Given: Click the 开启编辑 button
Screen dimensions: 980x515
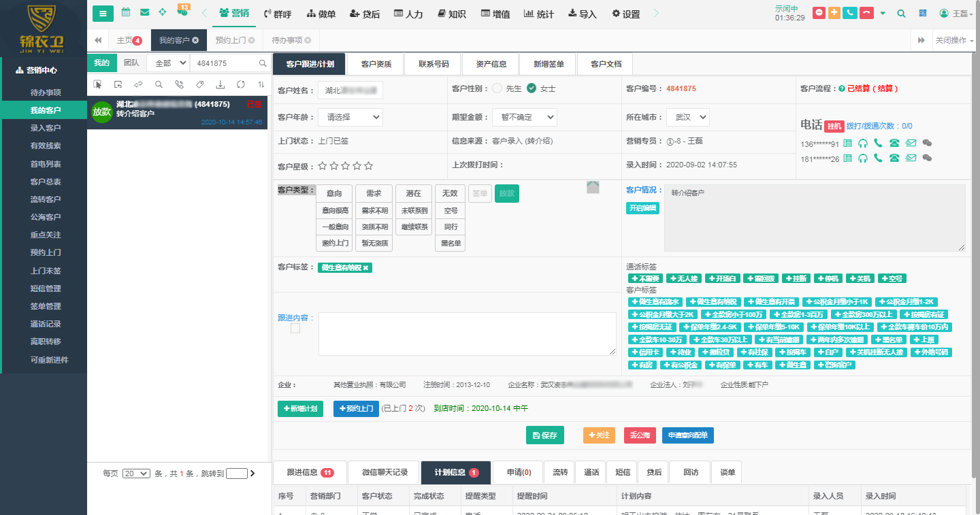Looking at the screenshot, I should (x=642, y=208).
